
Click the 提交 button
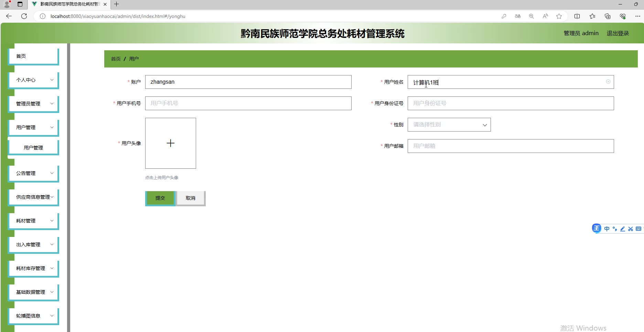(x=160, y=198)
